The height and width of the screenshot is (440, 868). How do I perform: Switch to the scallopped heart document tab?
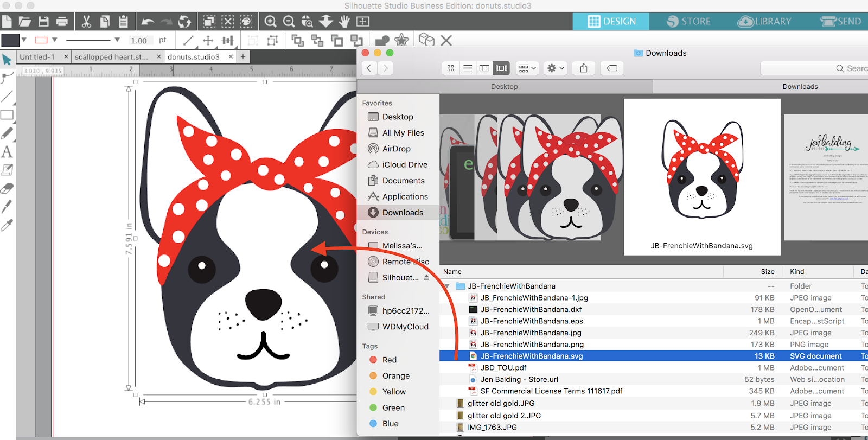(x=111, y=56)
